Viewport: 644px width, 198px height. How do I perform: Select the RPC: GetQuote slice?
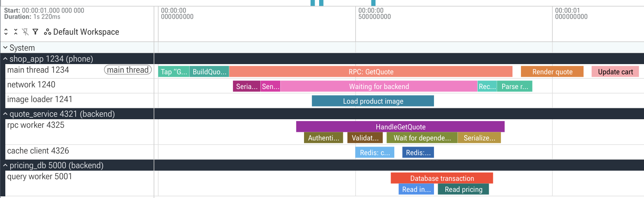[371, 71]
